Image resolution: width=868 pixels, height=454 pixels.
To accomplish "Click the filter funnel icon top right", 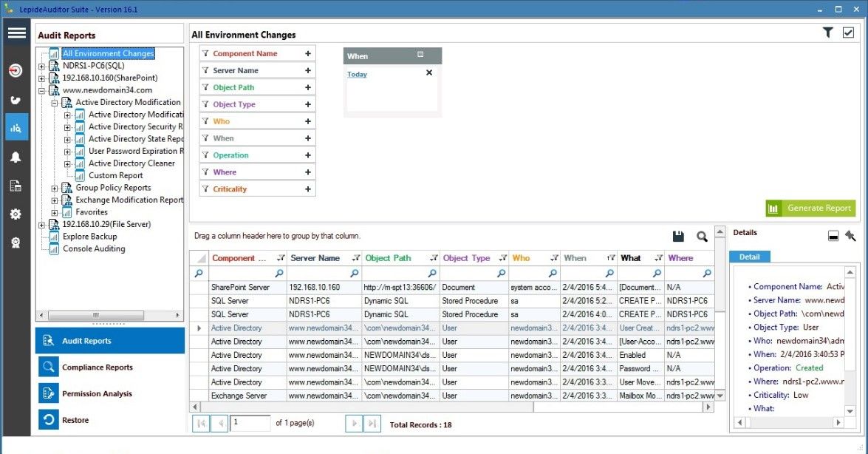I will point(828,33).
